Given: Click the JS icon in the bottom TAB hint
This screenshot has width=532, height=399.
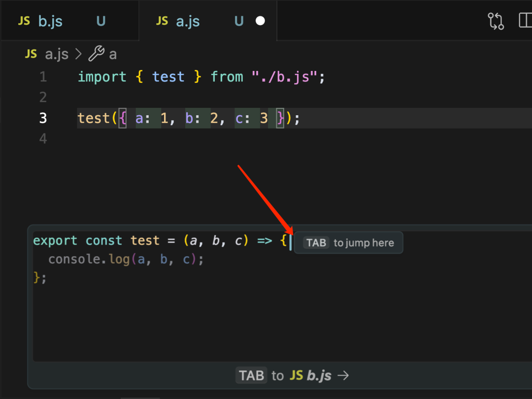Looking at the screenshot, I should 296,375.
